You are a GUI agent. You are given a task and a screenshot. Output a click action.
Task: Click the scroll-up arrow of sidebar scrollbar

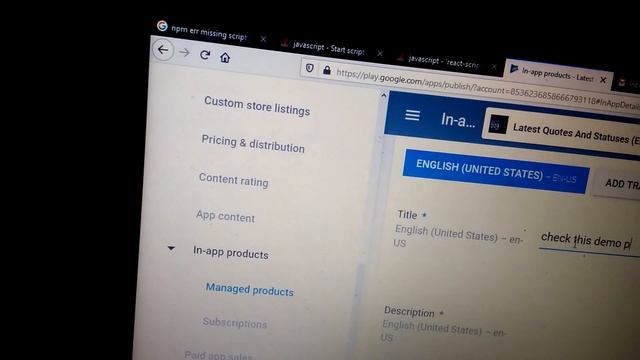pyautogui.click(x=383, y=96)
